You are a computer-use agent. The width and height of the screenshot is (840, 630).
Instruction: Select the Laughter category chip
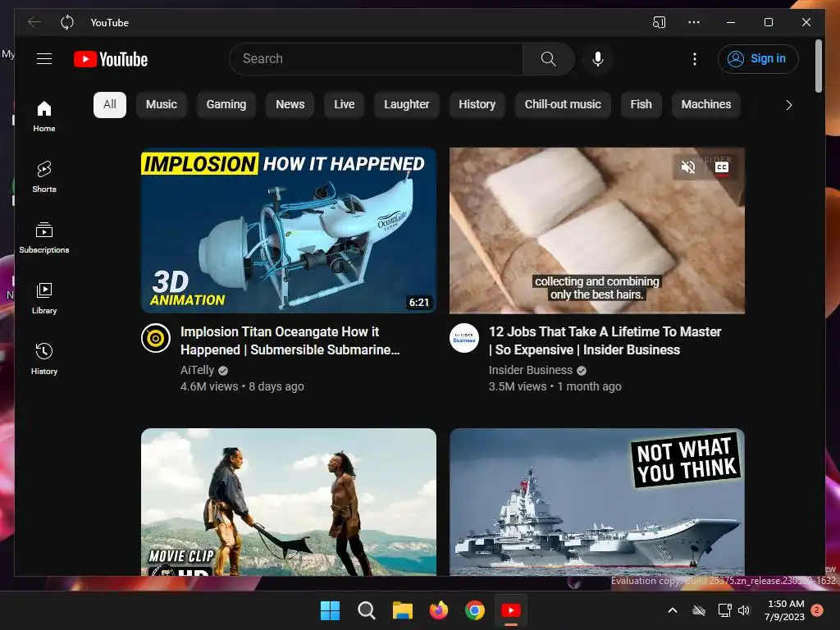pyautogui.click(x=407, y=104)
